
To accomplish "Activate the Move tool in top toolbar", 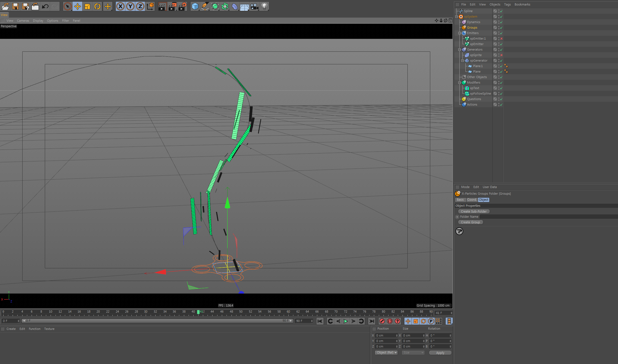I will point(78,6).
